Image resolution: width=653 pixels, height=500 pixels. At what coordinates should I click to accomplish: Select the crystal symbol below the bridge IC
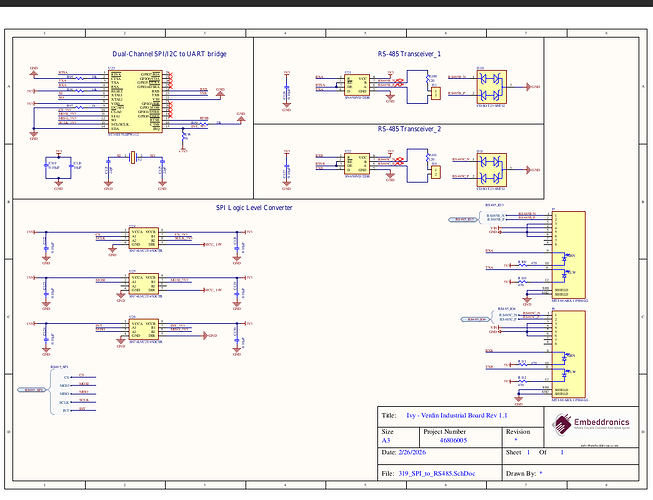point(133,157)
